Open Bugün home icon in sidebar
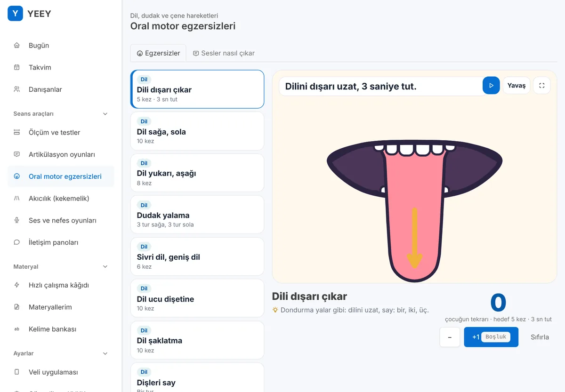This screenshot has width=565, height=392. [x=17, y=46]
